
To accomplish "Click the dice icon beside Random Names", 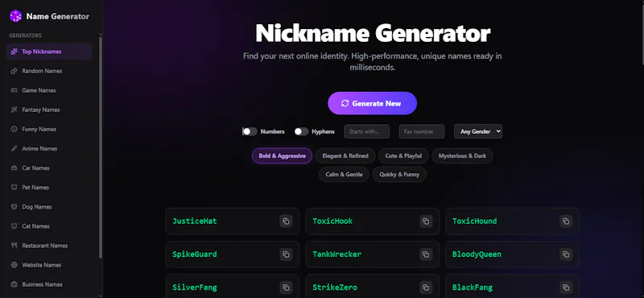I will tap(14, 71).
